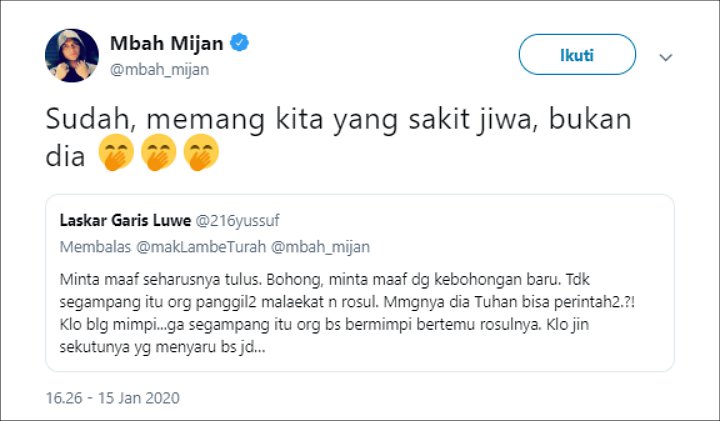Click the middle hand-over-mouth emoji

158,155
